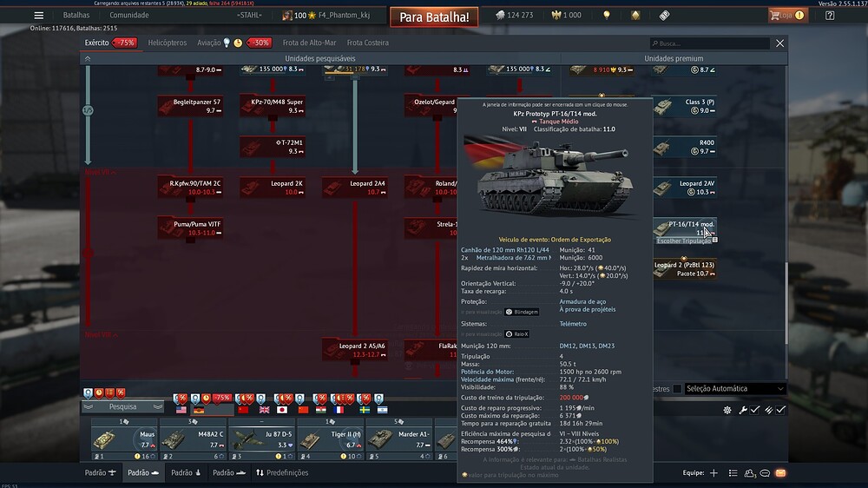
Task: Select the Leopard 2AV premium vehicle
Action: (x=685, y=188)
